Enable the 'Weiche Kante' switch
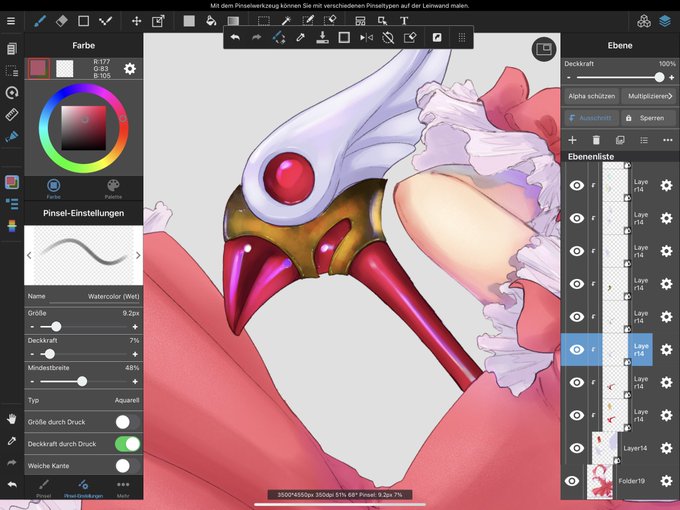The height and width of the screenshot is (510, 680). (x=128, y=466)
